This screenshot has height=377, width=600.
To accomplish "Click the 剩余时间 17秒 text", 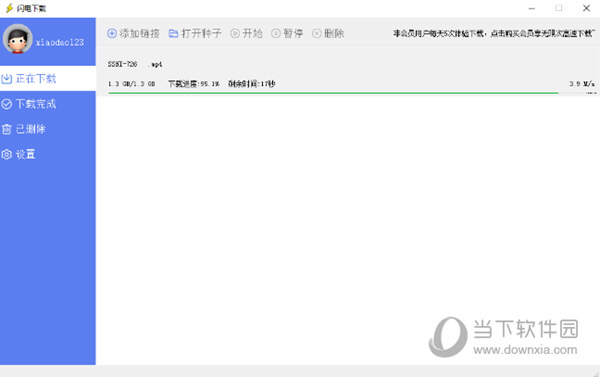I will [x=251, y=83].
